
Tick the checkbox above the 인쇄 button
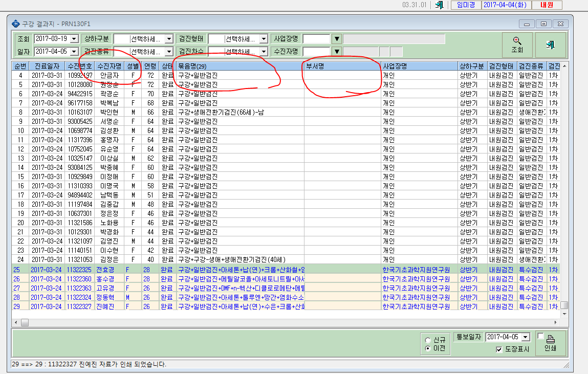click(x=540, y=336)
